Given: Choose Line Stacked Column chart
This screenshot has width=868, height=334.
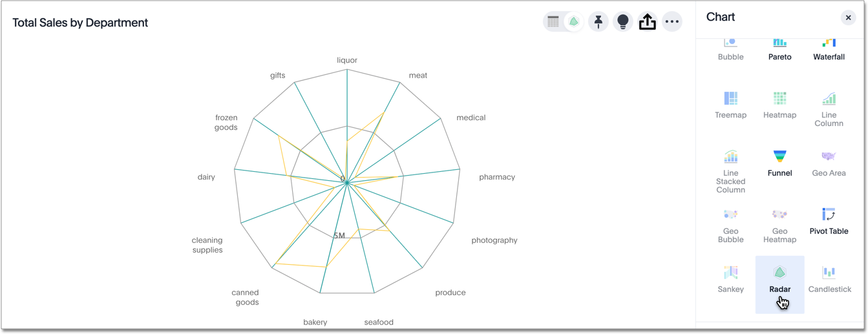Looking at the screenshot, I should pyautogui.click(x=730, y=171).
